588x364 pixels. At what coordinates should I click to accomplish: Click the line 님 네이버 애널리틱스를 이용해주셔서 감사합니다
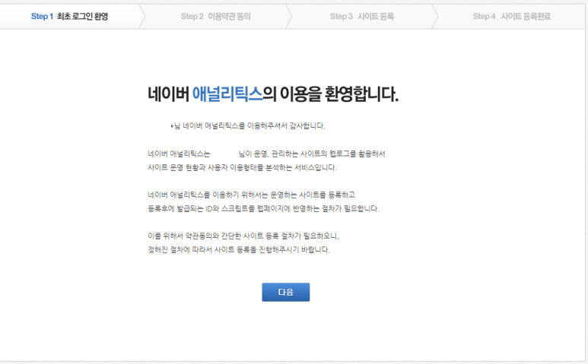(x=248, y=126)
